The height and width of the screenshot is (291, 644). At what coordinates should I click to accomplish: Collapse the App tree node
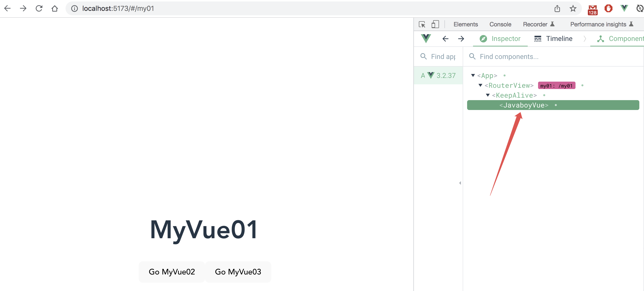tap(473, 75)
